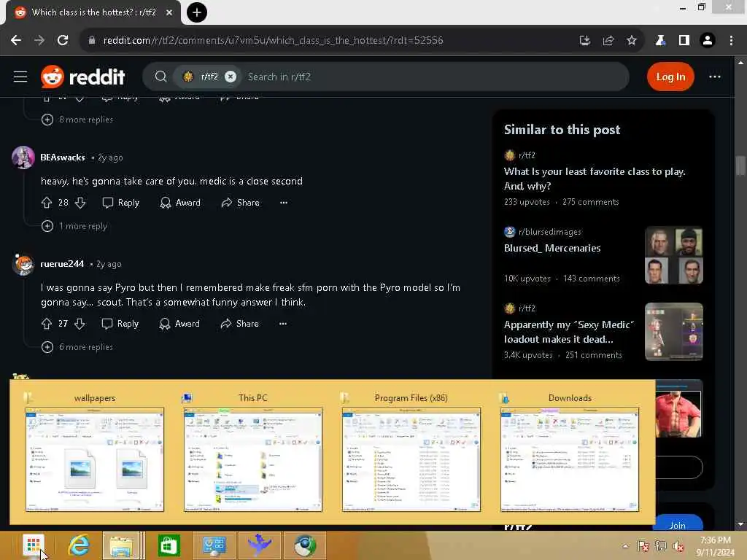
Task: Open the muted volume tray icon
Action: pyautogui.click(x=678, y=546)
